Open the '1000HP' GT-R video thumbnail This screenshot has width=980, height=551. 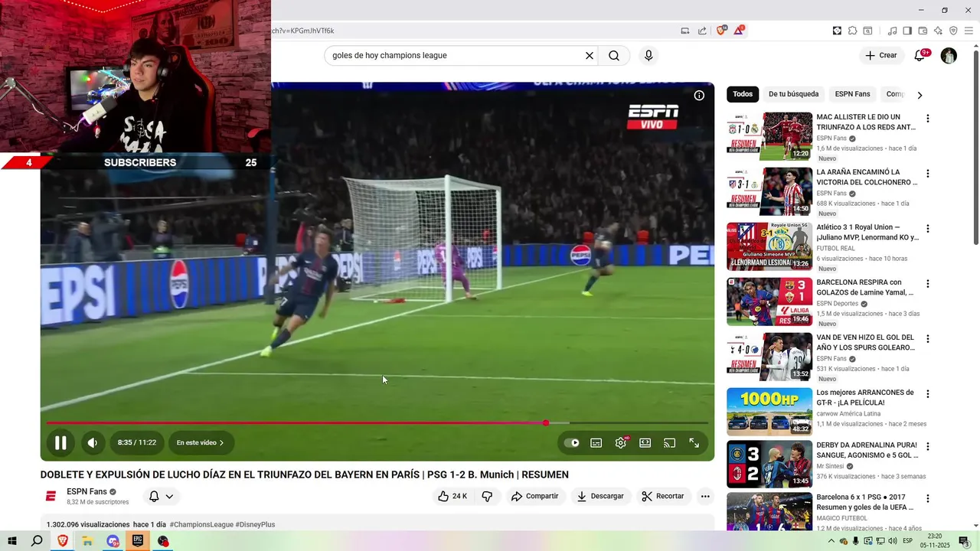point(769,412)
